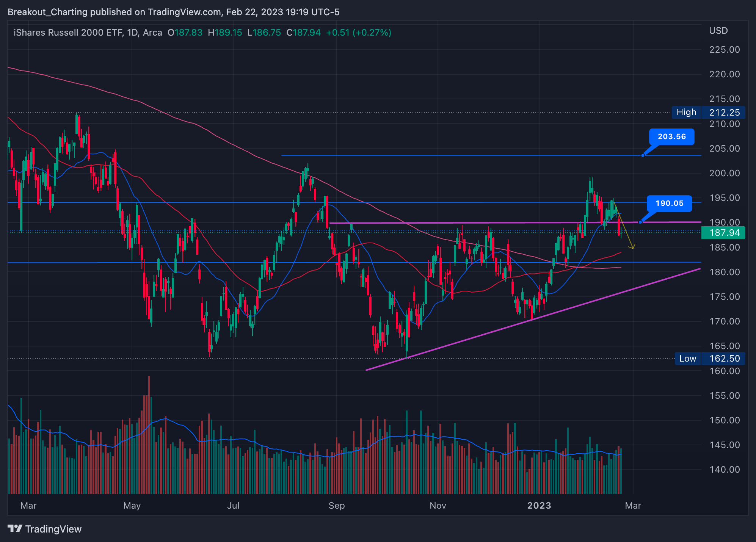This screenshot has height=542, width=756.
Task: Click the blue anchor dot at 203.56 line
Action: pyautogui.click(x=643, y=155)
